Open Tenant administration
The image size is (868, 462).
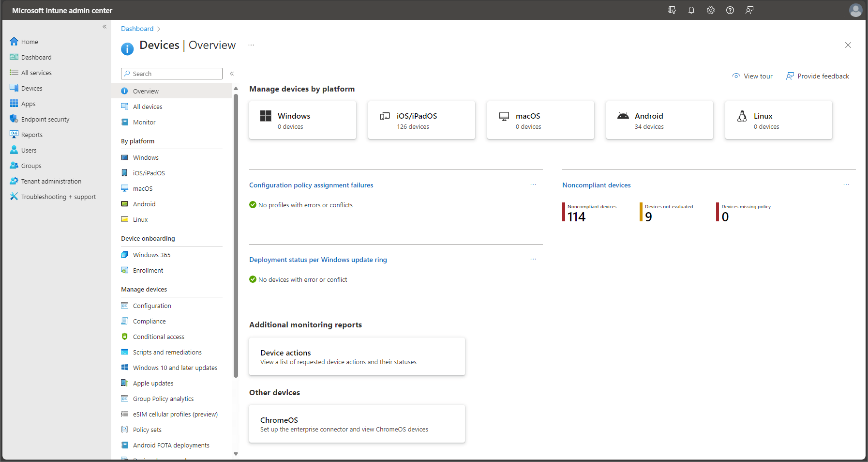click(x=50, y=181)
